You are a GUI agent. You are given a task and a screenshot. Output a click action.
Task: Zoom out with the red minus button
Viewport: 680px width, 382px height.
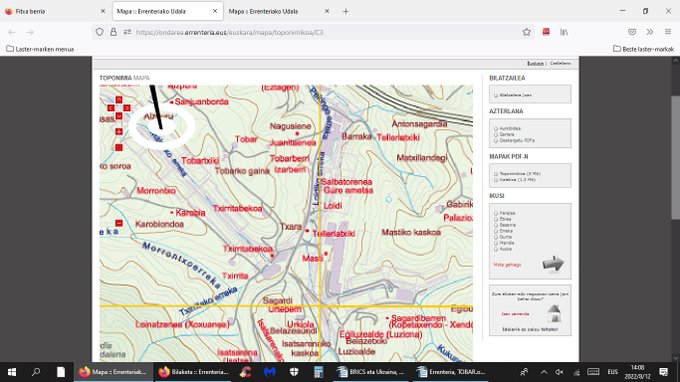[x=119, y=223]
